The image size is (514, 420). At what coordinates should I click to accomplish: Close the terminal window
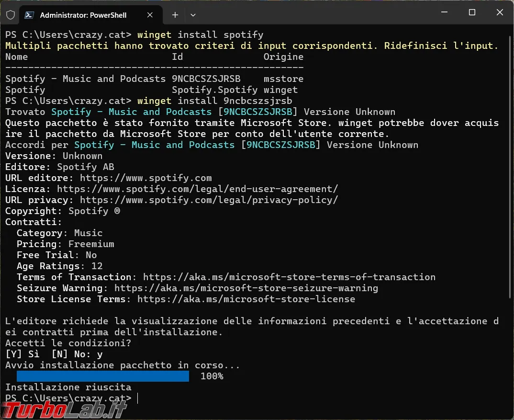(x=500, y=12)
